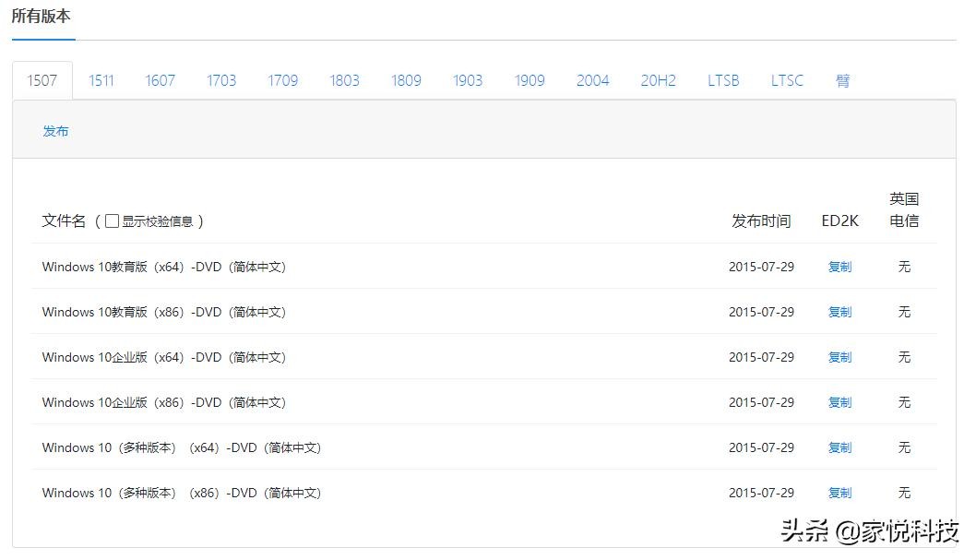The height and width of the screenshot is (560, 976).
Task: Copy ED2K link for 多种版本 x64
Action: coord(839,447)
